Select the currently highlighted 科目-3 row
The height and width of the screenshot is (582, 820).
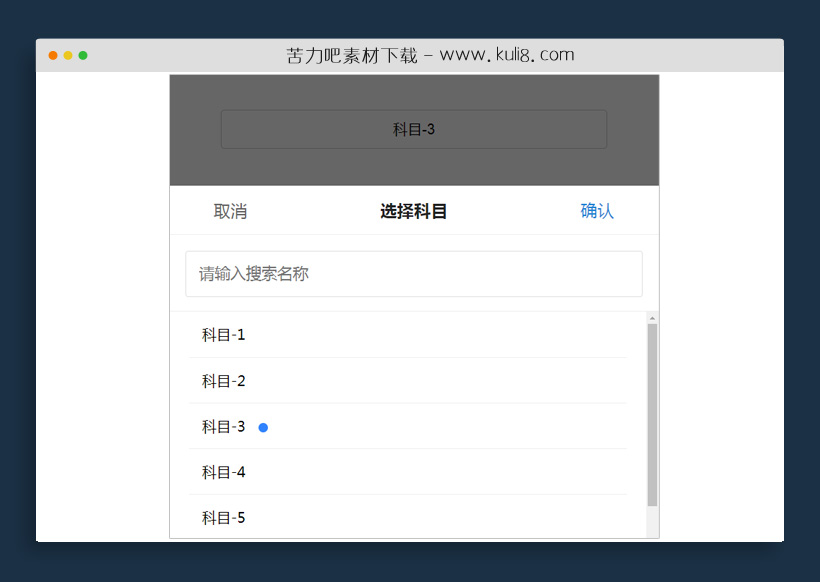[222, 427]
